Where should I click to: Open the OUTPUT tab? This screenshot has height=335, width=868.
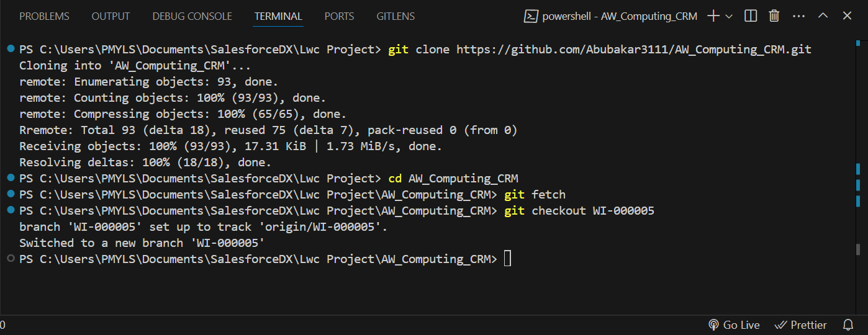coord(111,16)
